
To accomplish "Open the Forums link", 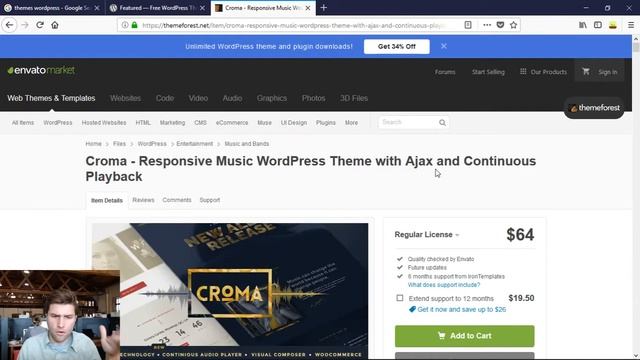I will point(445,72).
